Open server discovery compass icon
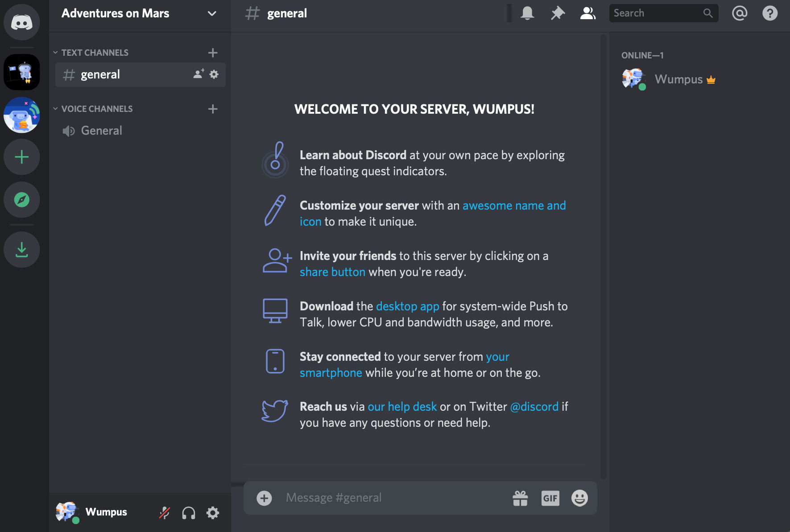The width and height of the screenshot is (790, 532). 21,200
